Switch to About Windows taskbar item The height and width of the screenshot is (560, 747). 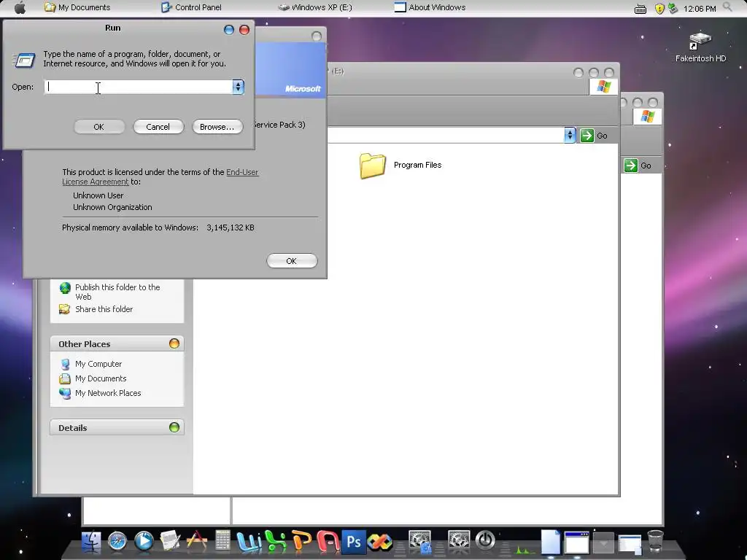click(430, 7)
